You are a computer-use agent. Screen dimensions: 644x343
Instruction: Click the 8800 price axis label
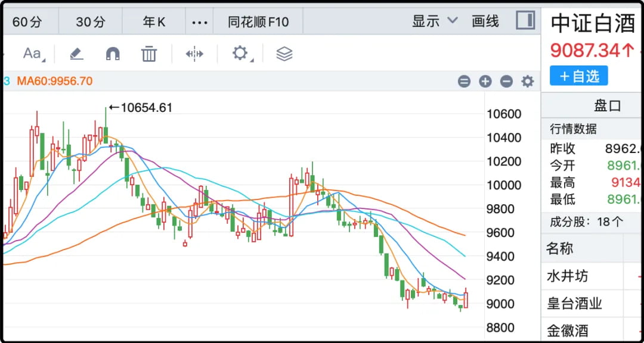tap(500, 328)
